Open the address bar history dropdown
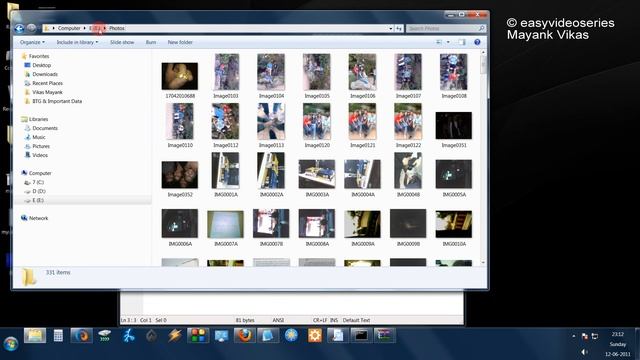Screen dimensions: 640x360 pyautogui.click(x=391, y=29)
